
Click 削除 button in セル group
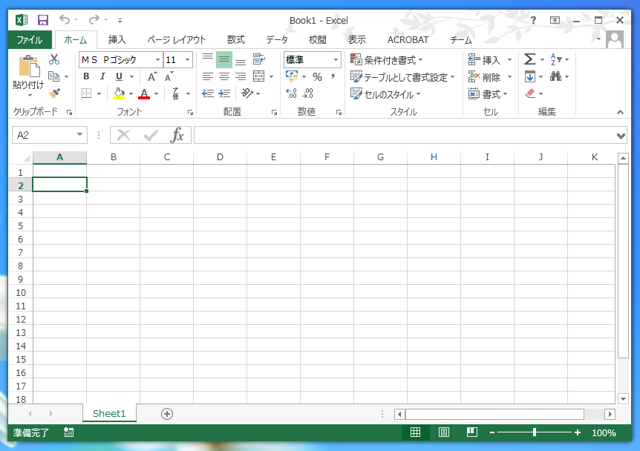pyautogui.click(x=489, y=77)
